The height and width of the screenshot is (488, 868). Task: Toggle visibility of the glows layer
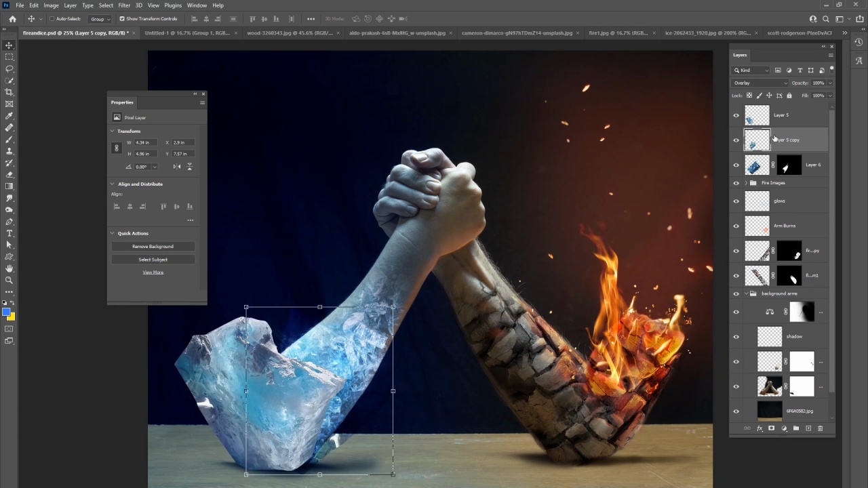pos(736,201)
